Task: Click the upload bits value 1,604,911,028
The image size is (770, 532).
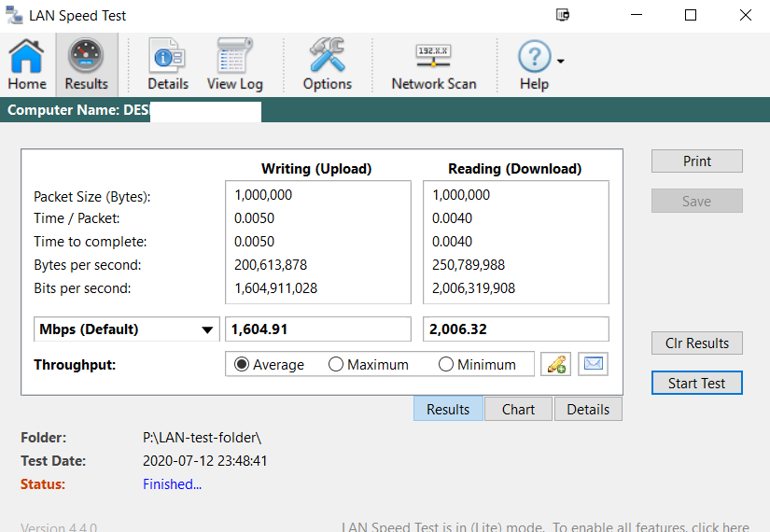Action: pos(276,288)
